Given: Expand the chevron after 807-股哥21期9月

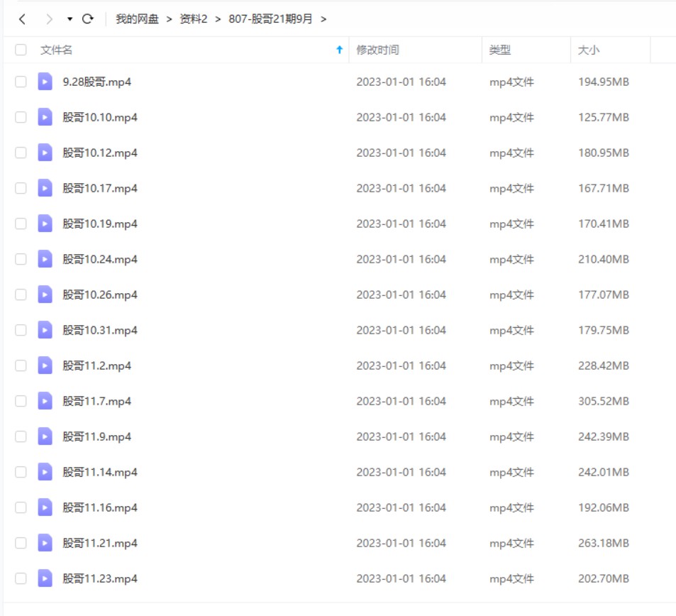Looking at the screenshot, I should pos(323,19).
